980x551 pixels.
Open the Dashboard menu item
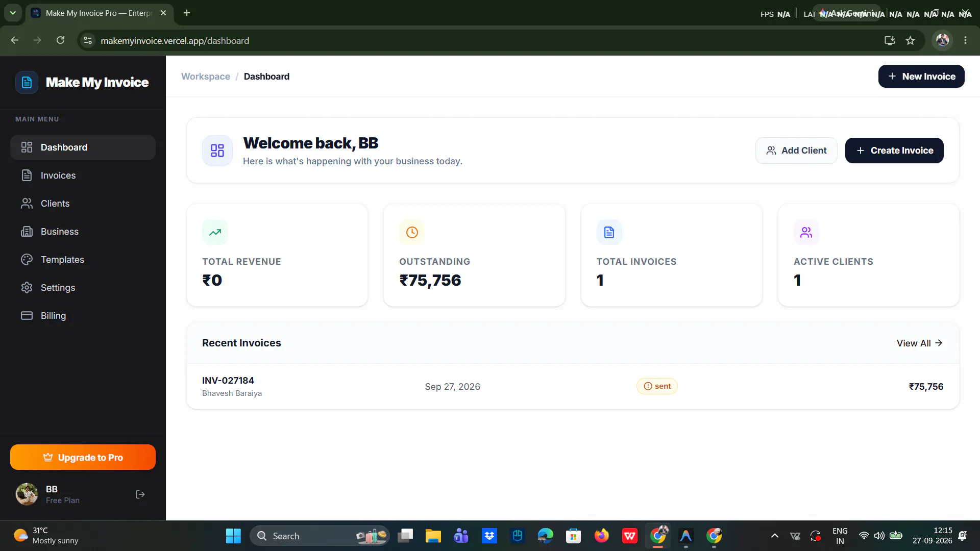[83, 147]
